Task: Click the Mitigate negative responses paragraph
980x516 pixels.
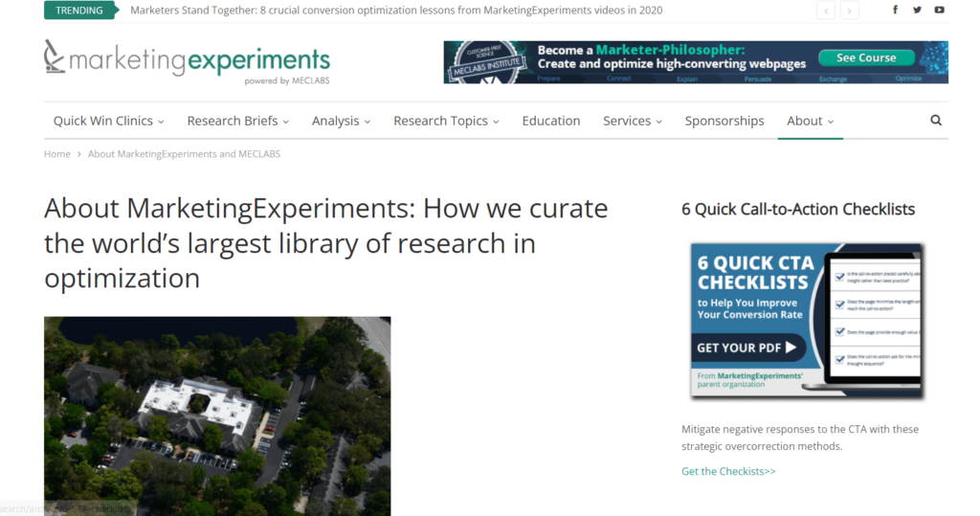Action: click(800, 437)
